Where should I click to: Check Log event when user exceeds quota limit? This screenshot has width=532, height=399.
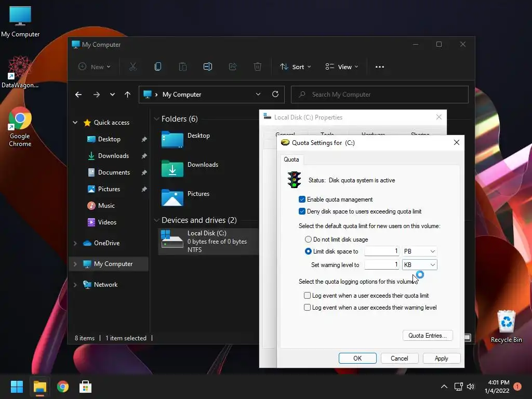point(308,296)
